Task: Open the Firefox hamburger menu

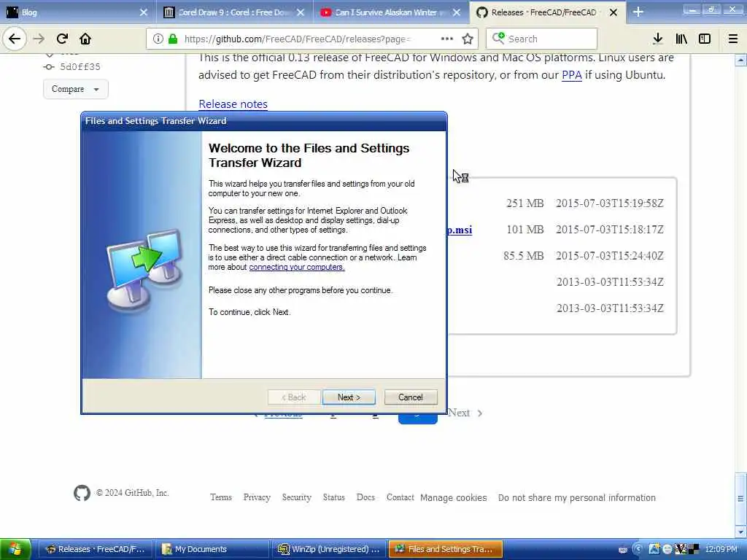Action: point(733,39)
